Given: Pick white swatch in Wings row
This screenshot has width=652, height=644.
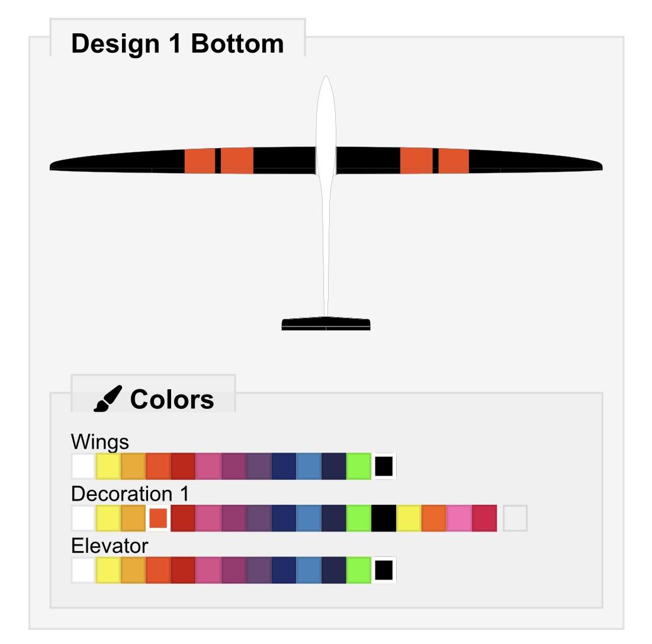Looking at the screenshot, I should [x=83, y=466].
